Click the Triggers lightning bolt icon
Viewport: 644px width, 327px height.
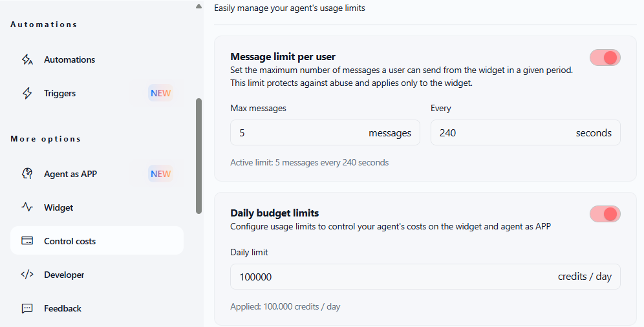[x=27, y=93]
